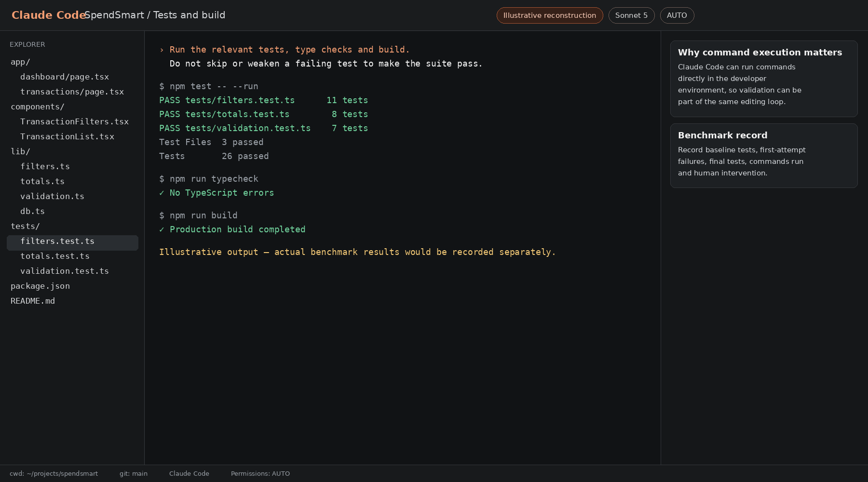
Task: Click the Claude Code logo title
Action: (x=48, y=15)
